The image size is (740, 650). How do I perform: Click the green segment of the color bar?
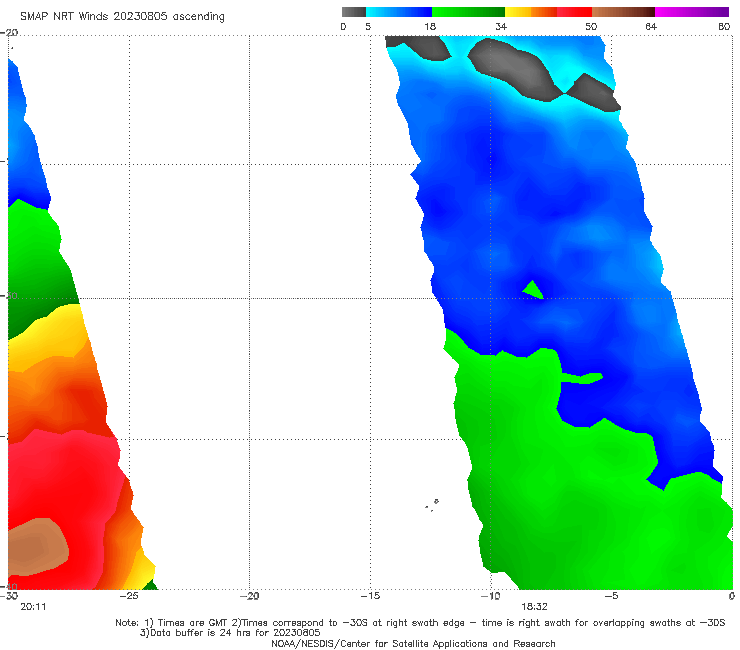[468, 12]
